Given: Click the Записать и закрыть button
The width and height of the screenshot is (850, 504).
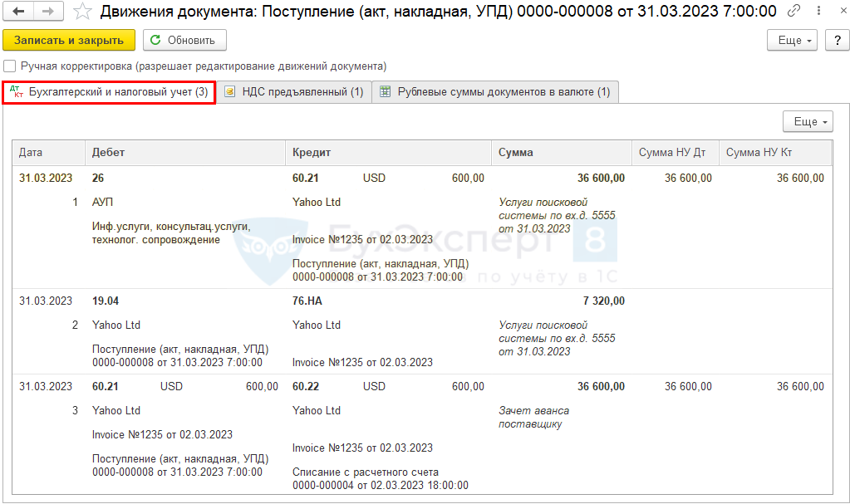Looking at the screenshot, I should [69, 40].
